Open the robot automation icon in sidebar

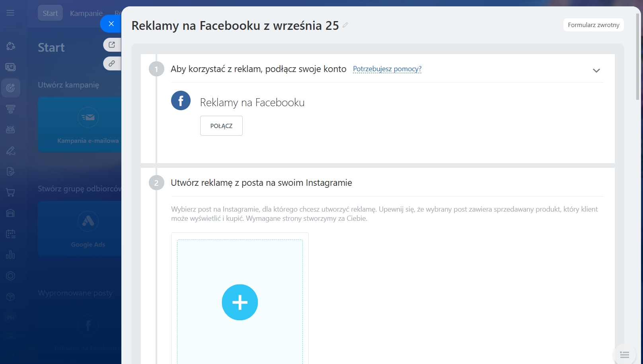11,130
